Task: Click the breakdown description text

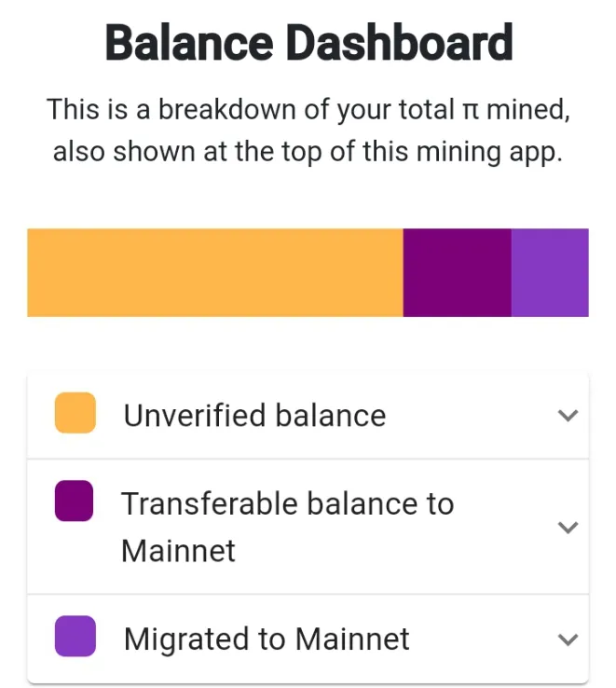Action: 308,131
